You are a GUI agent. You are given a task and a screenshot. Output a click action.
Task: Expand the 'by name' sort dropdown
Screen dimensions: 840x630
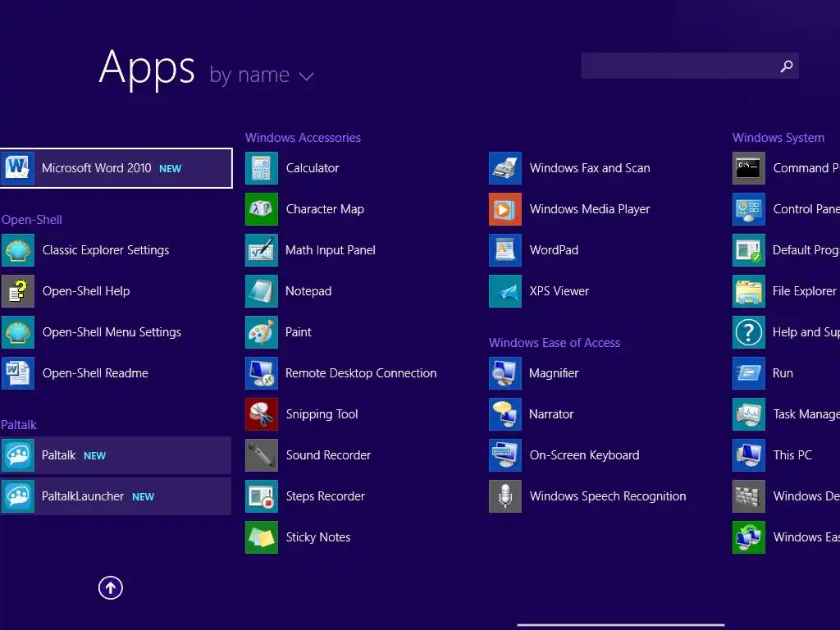point(262,75)
